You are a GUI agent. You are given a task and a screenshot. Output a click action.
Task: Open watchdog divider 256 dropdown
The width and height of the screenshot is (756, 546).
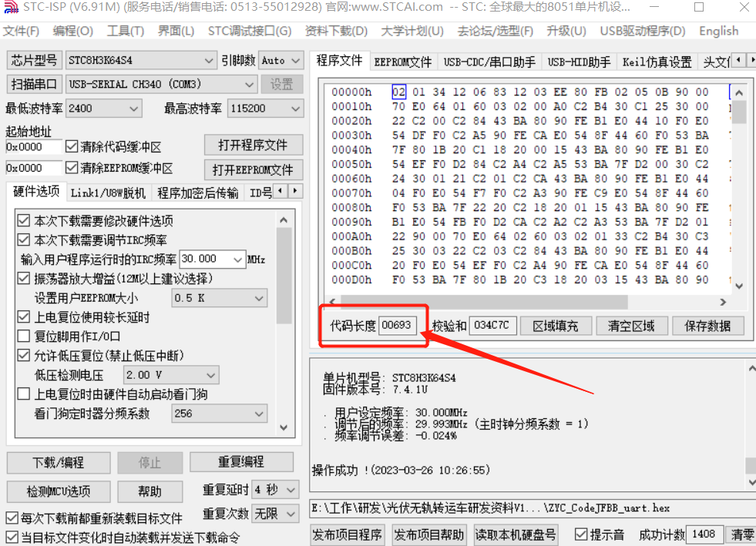click(x=220, y=414)
